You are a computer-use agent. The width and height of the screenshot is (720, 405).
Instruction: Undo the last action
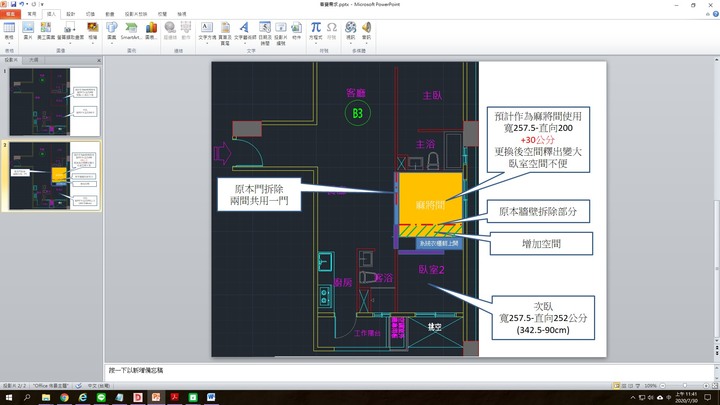coord(22,4)
